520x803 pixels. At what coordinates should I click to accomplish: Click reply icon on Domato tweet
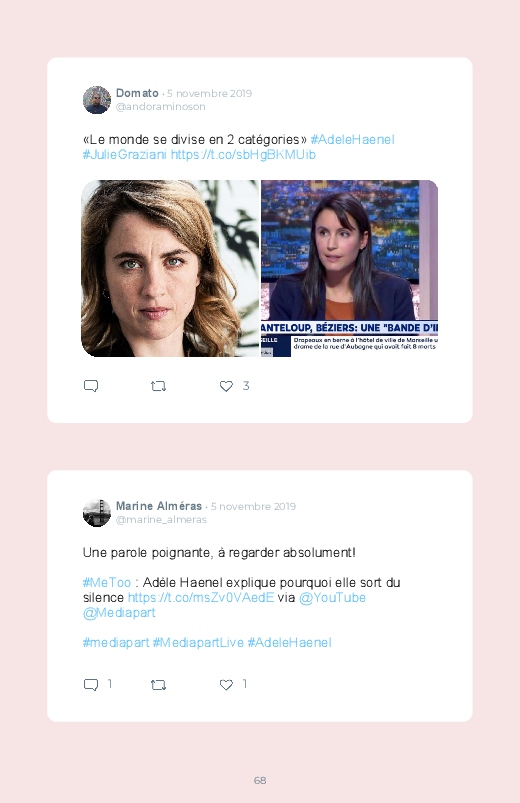[x=91, y=386]
